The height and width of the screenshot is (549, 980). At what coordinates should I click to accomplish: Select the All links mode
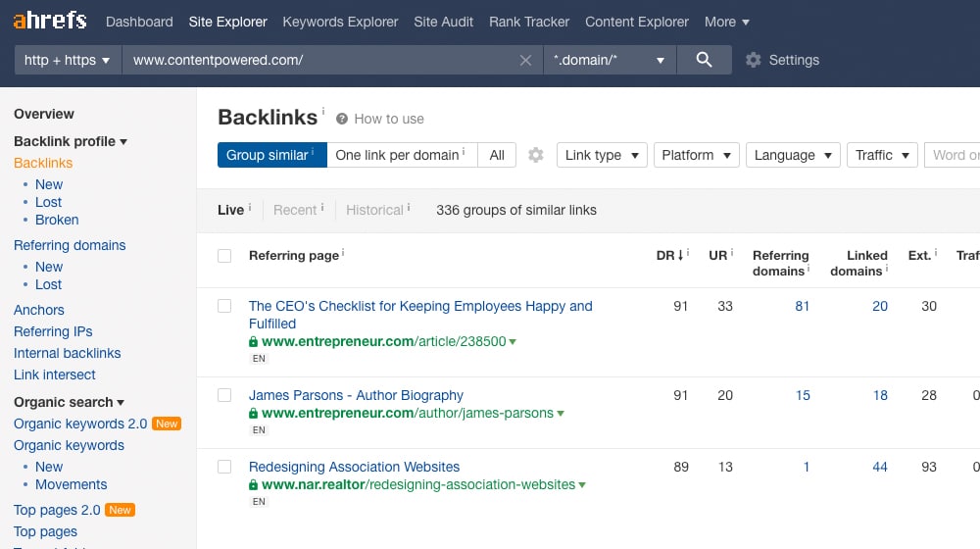(x=497, y=155)
